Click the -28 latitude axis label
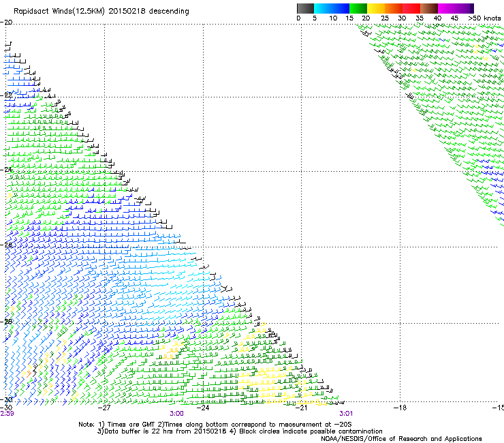 pyautogui.click(x=6, y=322)
